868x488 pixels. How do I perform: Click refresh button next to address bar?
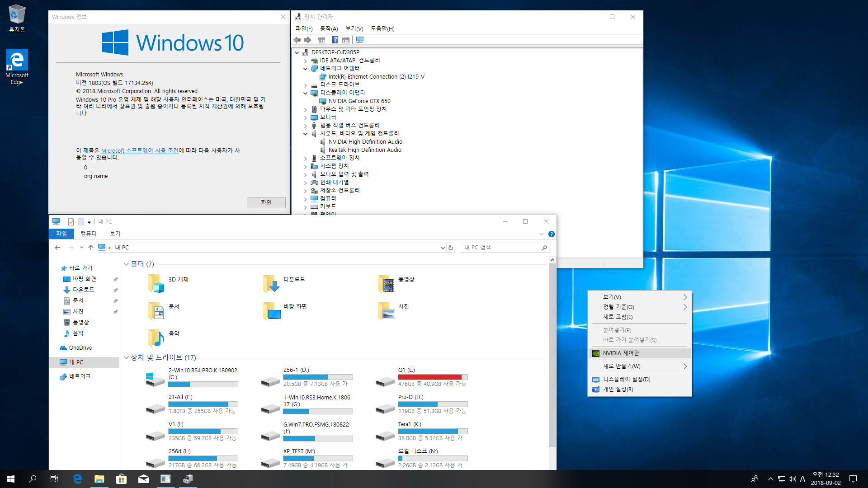point(451,248)
